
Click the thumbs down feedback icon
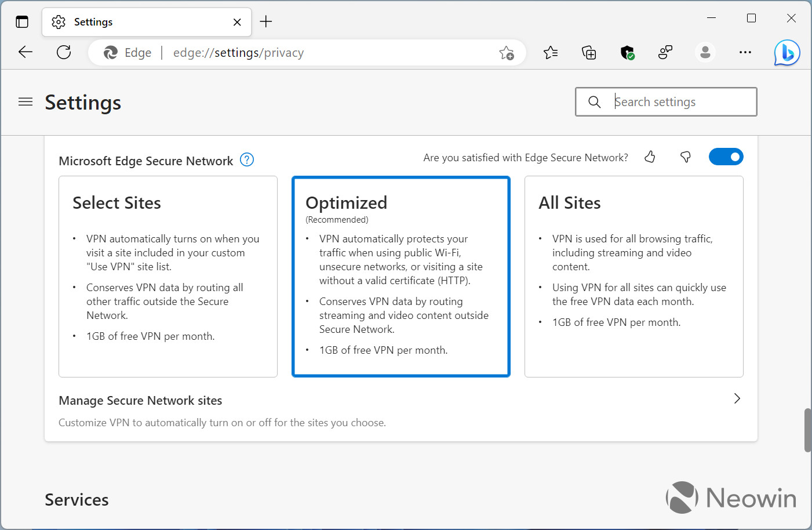click(686, 157)
